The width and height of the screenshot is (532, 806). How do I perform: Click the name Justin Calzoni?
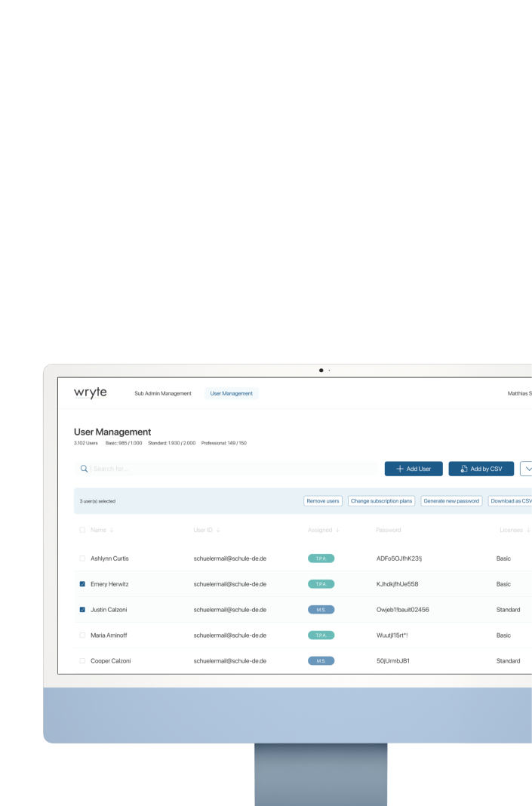(x=109, y=610)
